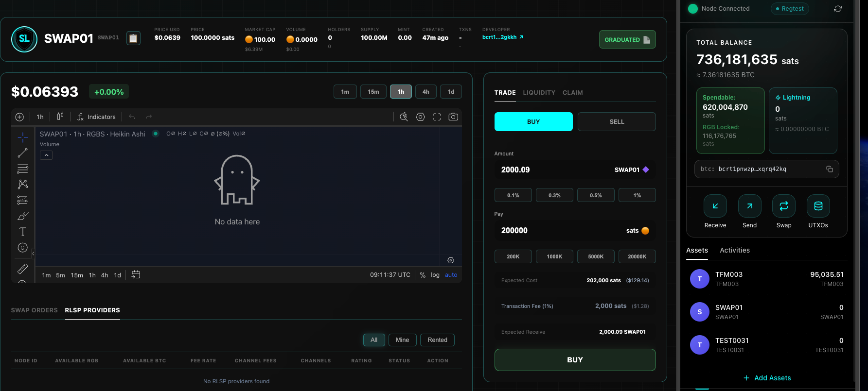This screenshot has height=391, width=868.
Task: Select the brush drawing tool
Action: 23,216
